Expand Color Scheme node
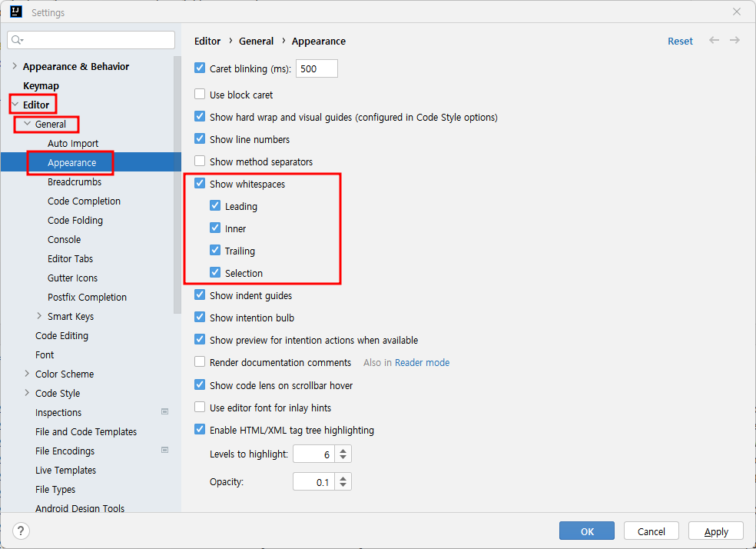Image resolution: width=756 pixels, height=549 pixels. 27,374
